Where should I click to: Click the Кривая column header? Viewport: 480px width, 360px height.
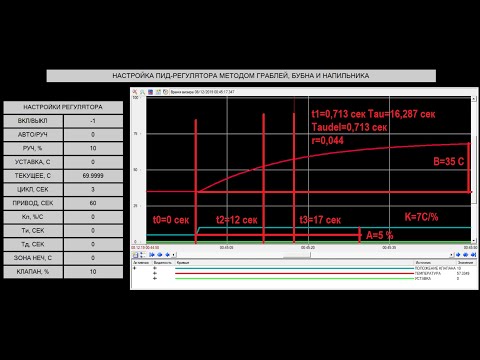(x=183, y=263)
